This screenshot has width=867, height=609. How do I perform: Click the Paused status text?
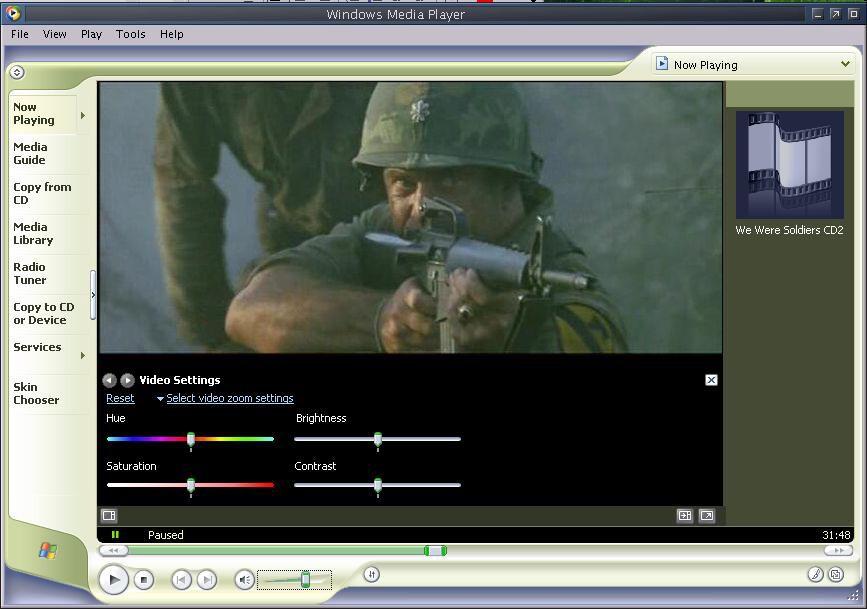(165, 535)
